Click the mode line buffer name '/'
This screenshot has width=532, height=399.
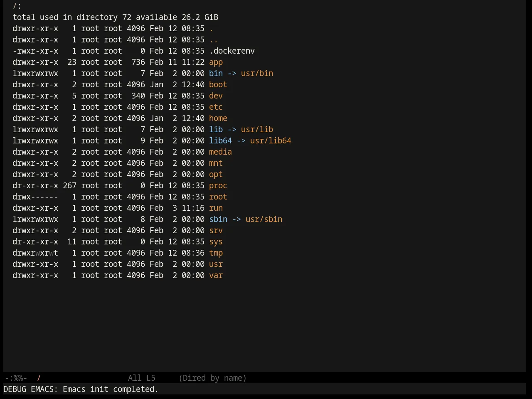[x=39, y=378]
